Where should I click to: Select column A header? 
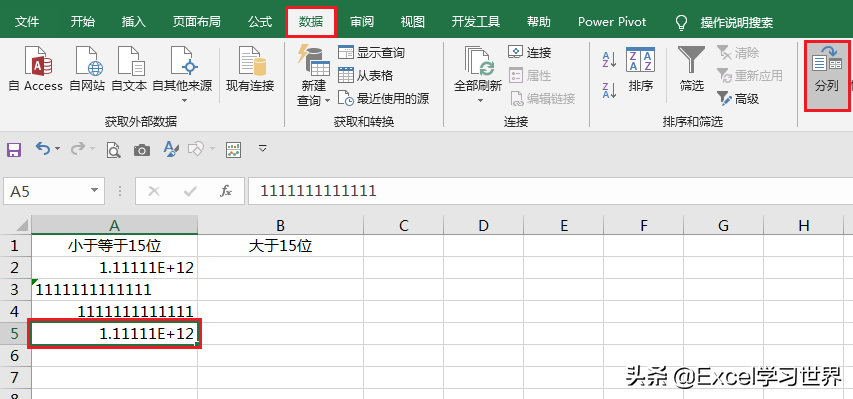click(114, 225)
